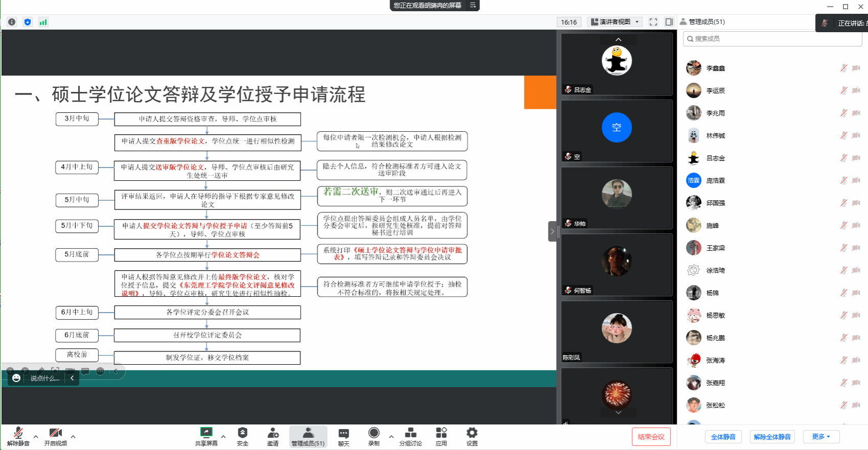
Task: Unmute microphone via 解除静音
Action: 18,433
